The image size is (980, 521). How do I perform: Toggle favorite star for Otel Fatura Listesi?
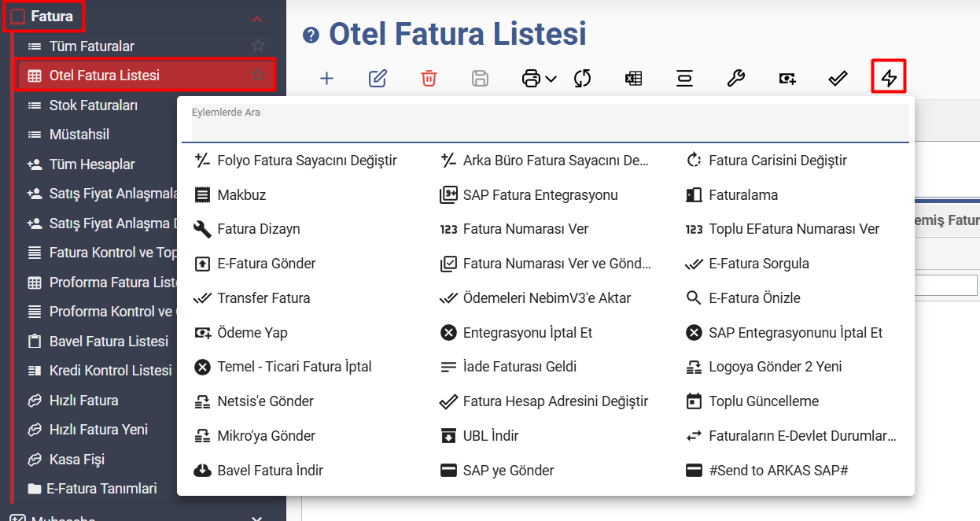258,76
